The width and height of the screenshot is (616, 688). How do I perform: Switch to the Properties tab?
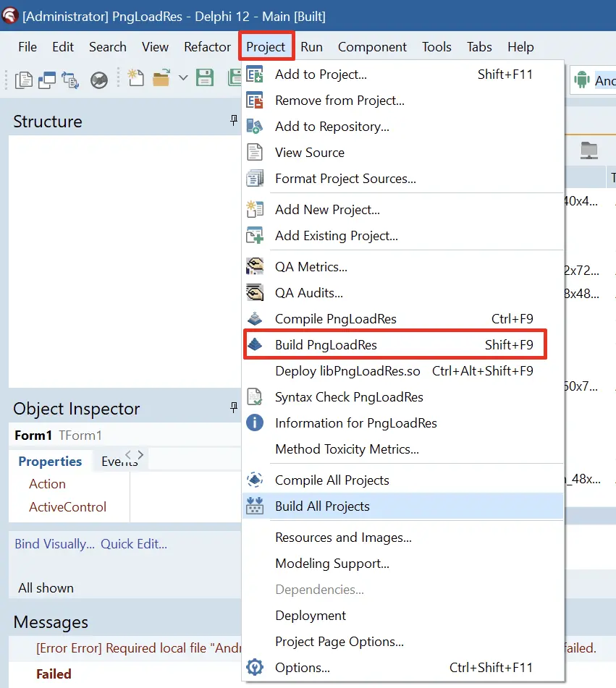[50, 461]
